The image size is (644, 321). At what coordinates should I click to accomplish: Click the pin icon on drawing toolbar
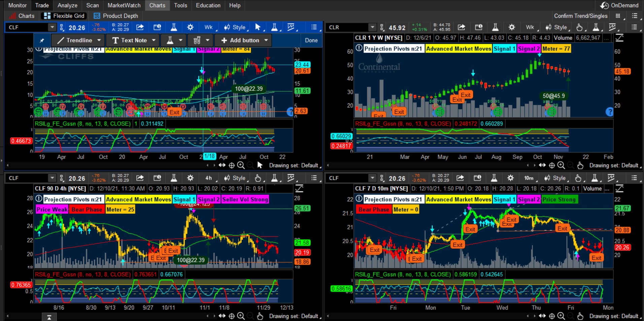point(42,40)
